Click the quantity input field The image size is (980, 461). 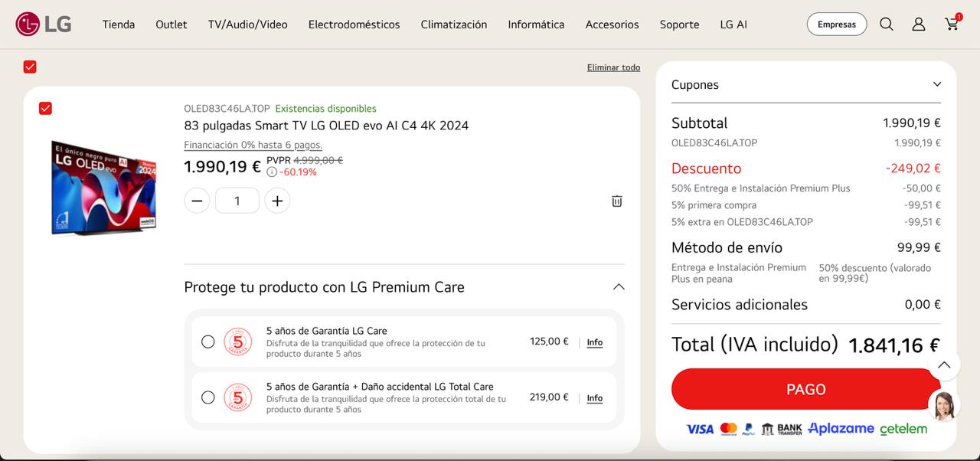[237, 201]
